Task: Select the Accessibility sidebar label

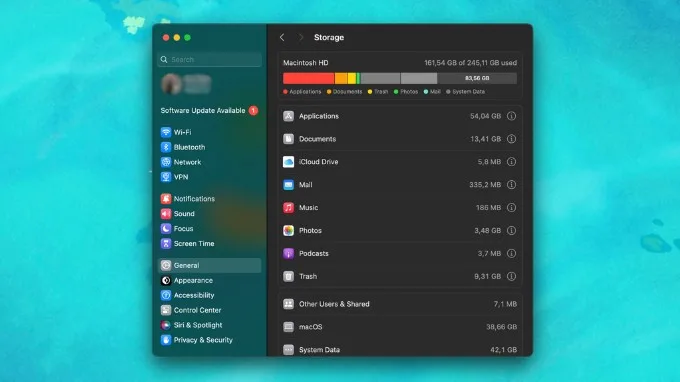Action: (194, 295)
